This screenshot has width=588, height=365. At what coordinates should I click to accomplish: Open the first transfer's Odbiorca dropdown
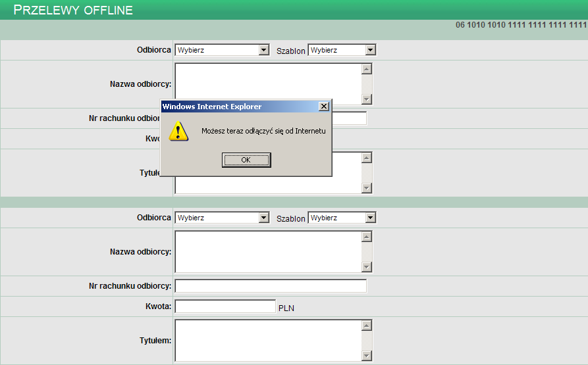222,50
